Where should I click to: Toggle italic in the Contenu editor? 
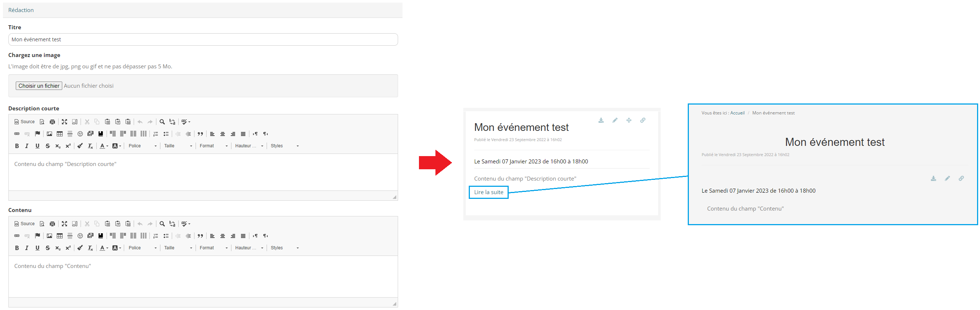click(x=27, y=248)
